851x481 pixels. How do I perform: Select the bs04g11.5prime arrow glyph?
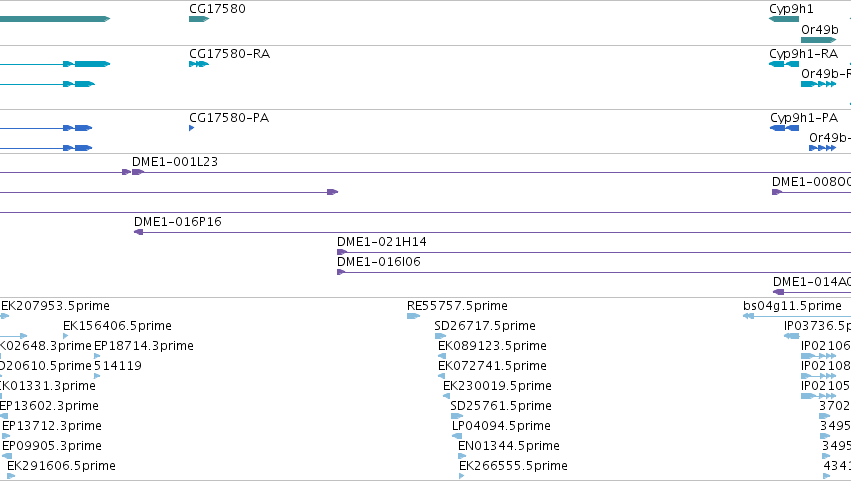[748, 316]
